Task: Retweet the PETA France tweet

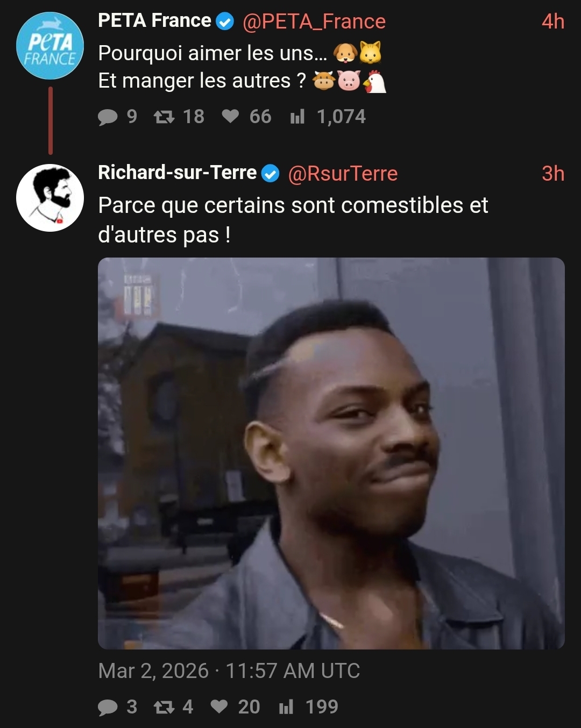Action: coord(164,117)
